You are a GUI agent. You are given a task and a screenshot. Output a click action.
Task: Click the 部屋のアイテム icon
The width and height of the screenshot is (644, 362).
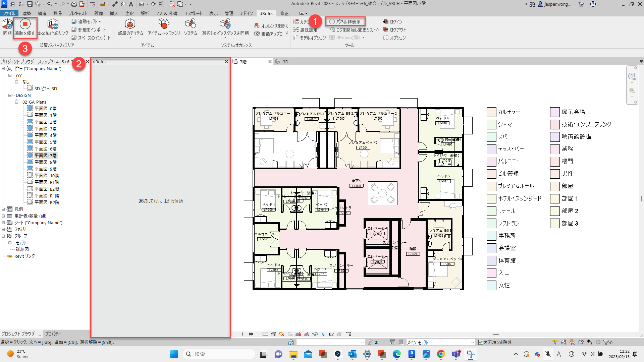pos(130,24)
